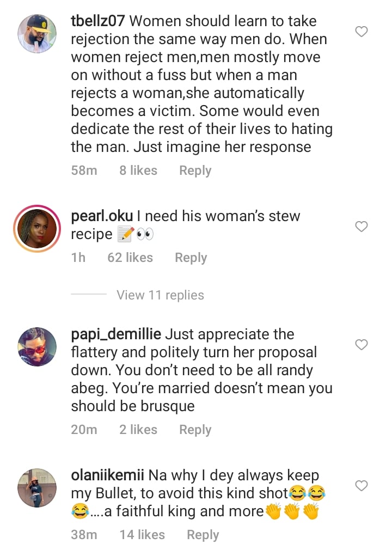Screen dimensions: 392x556
Task: View the 62 likes on pearl.oku's comment
Action: 130,258
